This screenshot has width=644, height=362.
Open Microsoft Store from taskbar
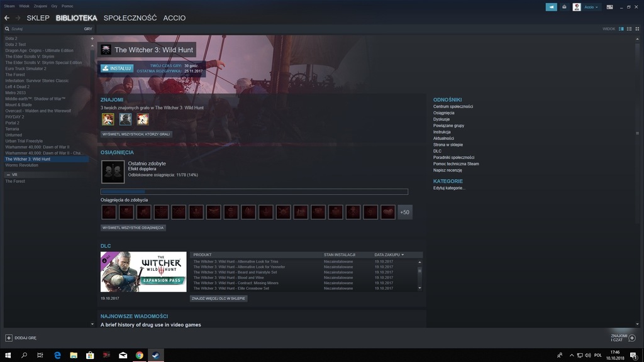(90, 356)
